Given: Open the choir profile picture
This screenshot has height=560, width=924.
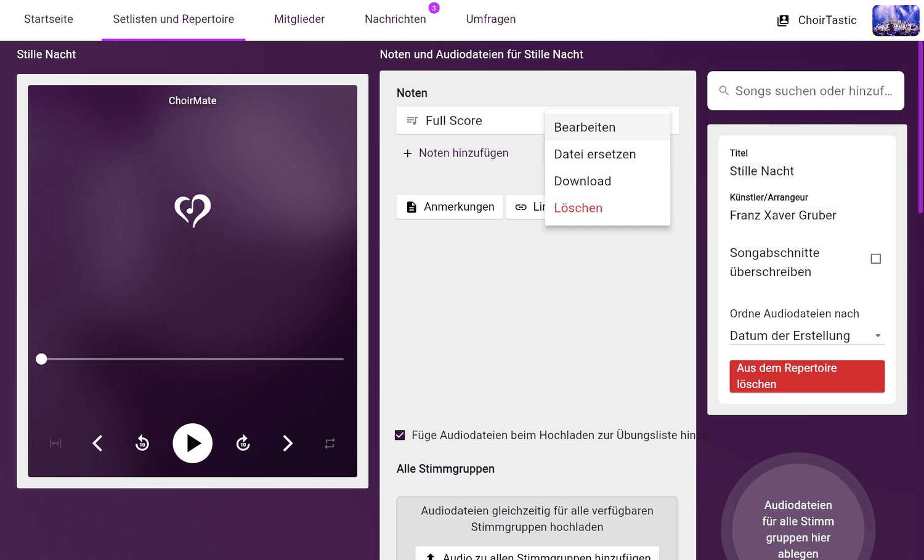Looking at the screenshot, I should pos(896,20).
